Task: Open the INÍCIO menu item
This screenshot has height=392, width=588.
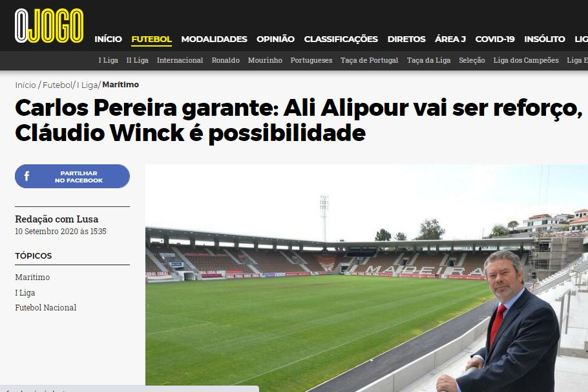Action: pos(108,39)
